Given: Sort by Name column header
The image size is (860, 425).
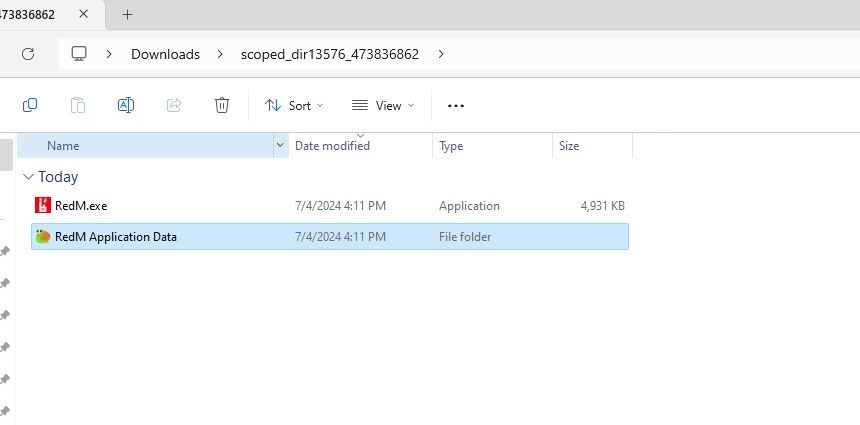Looking at the screenshot, I should click(x=145, y=145).
